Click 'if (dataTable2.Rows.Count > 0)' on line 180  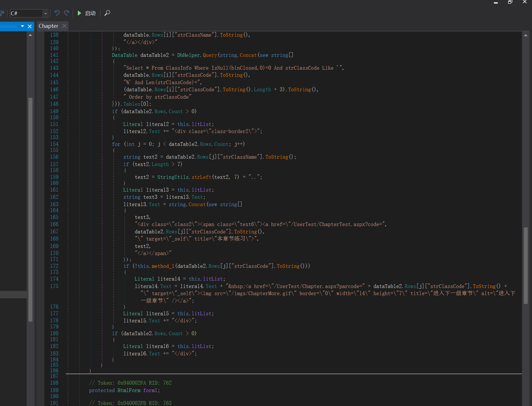click(x=154, y=333)
